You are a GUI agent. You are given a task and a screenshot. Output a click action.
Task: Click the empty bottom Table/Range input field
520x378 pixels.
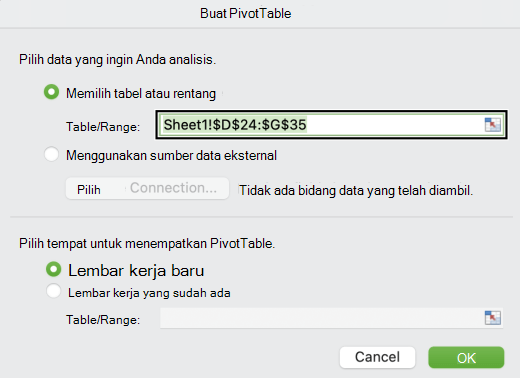click(x=331, y=318)
